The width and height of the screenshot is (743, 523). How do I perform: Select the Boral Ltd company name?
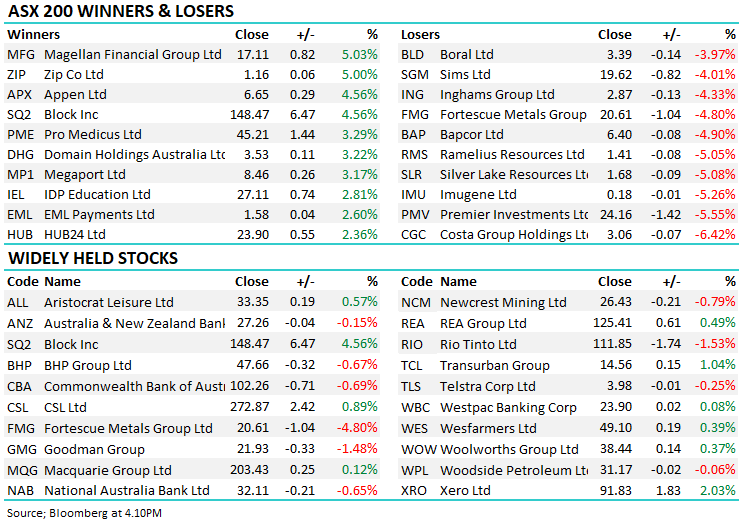point(467,54)
